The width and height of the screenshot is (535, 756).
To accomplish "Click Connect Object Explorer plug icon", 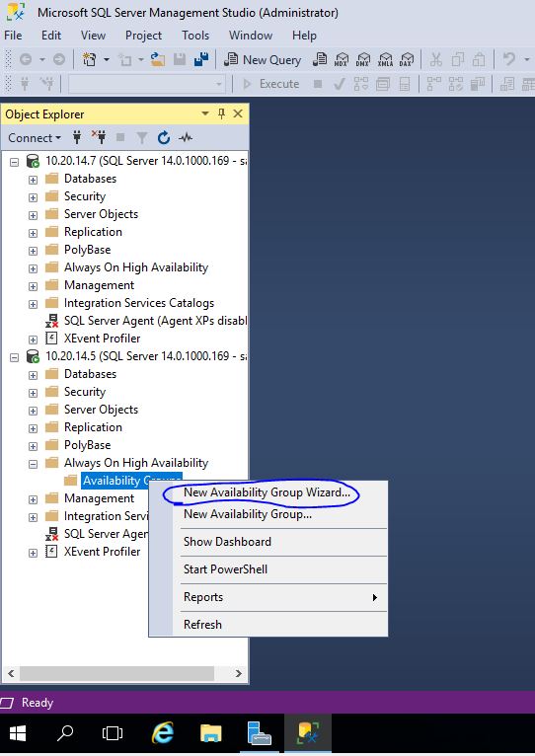I will point(77,138).
